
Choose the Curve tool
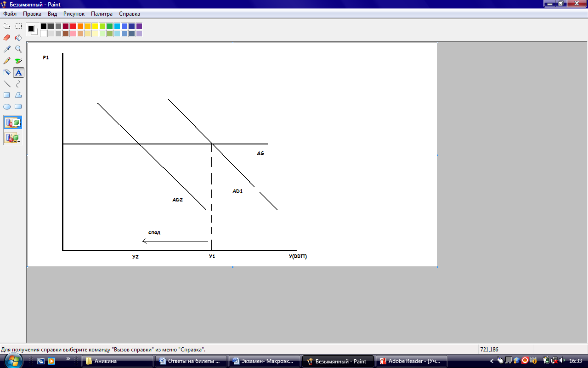click(x=18, y=84)
